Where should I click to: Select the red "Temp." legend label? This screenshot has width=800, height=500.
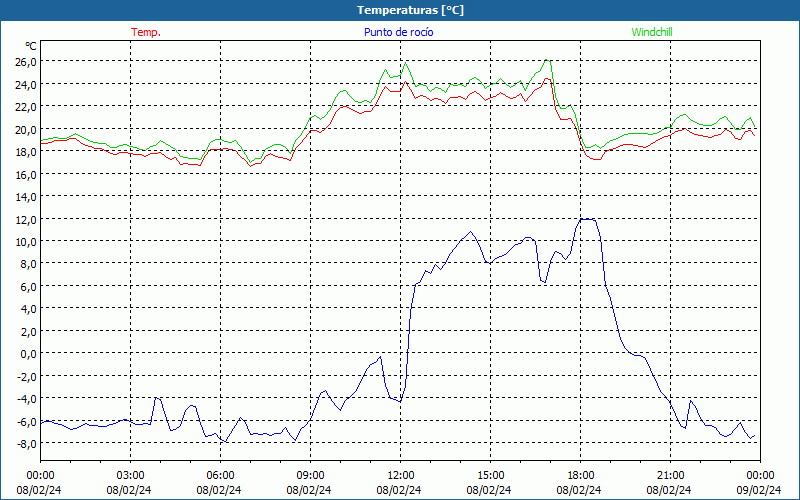coord(146,32)
